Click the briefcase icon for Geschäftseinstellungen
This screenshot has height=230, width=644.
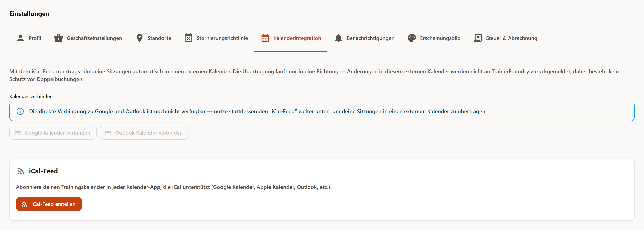tap(59, 38)
